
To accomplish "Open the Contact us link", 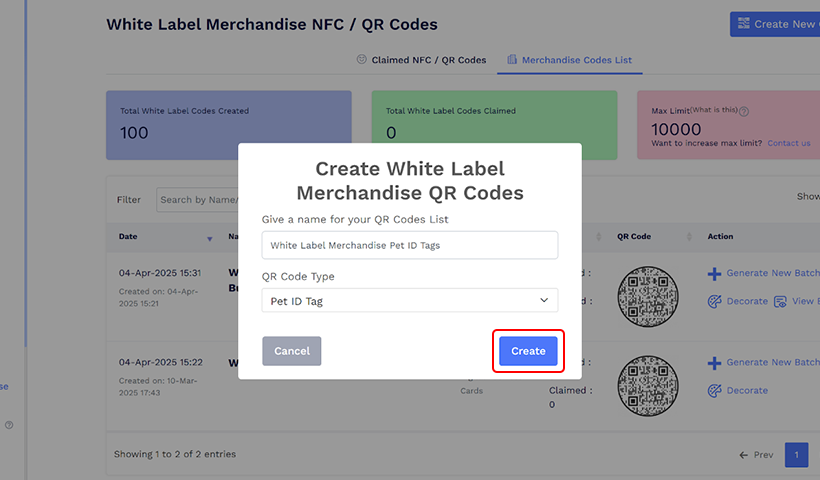I will pyautogui.click(x=789, y=143).
